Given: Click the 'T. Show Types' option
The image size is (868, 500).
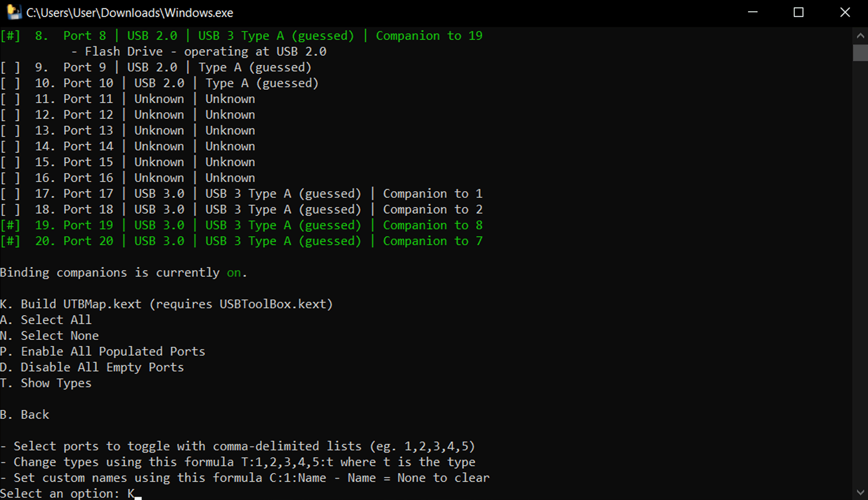Looking at the screenshot, I should [46, 383].
